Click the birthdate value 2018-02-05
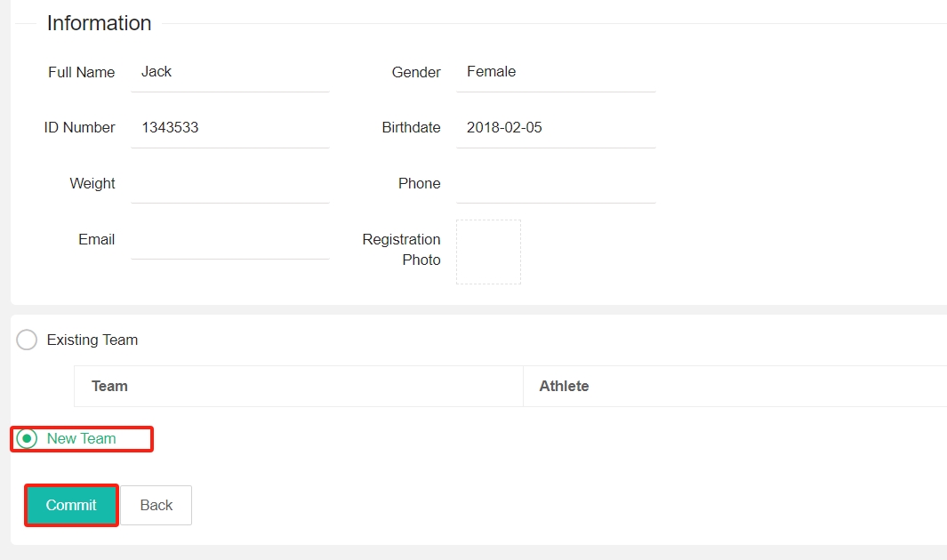This screenshot has height=560, width=947. tap(504, 127)
